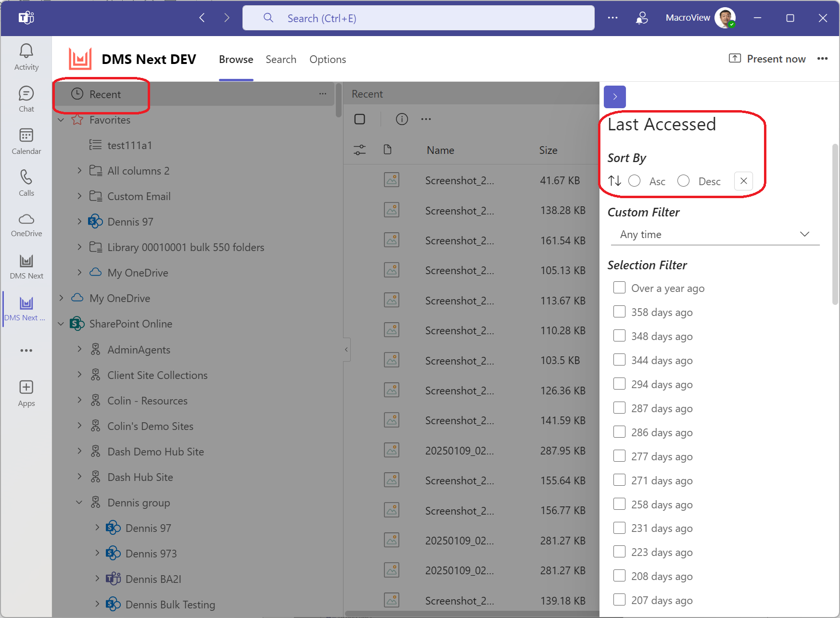840x618 pixels.
Task: Expand the Dennis 973 site
Action: click(x=97, y=553)
